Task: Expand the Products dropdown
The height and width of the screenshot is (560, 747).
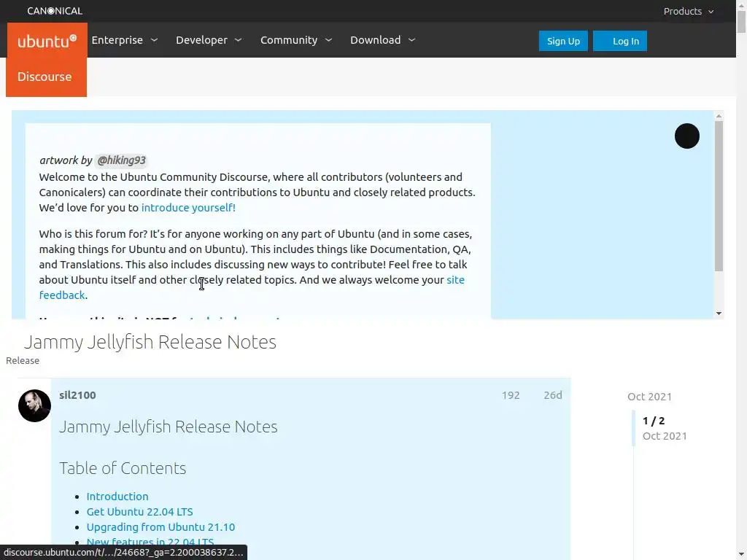Action: point(689,11)
